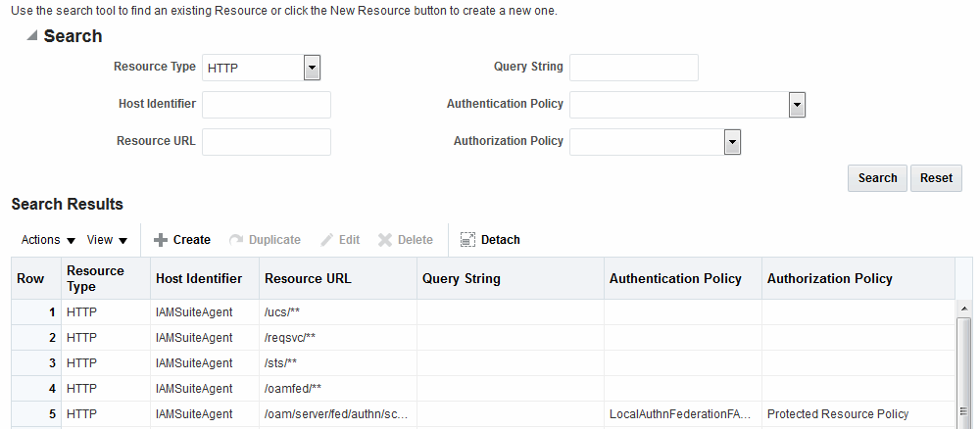Screen dimensions: 980x429
Task: Click the Resource URL search field
Action: [267, 142]
